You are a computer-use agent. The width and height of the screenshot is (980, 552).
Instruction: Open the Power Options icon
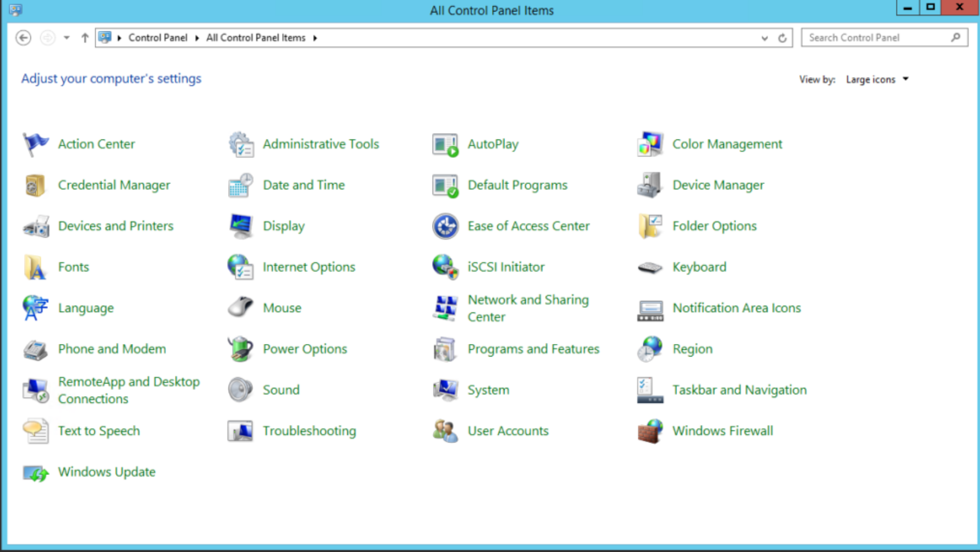240,349
